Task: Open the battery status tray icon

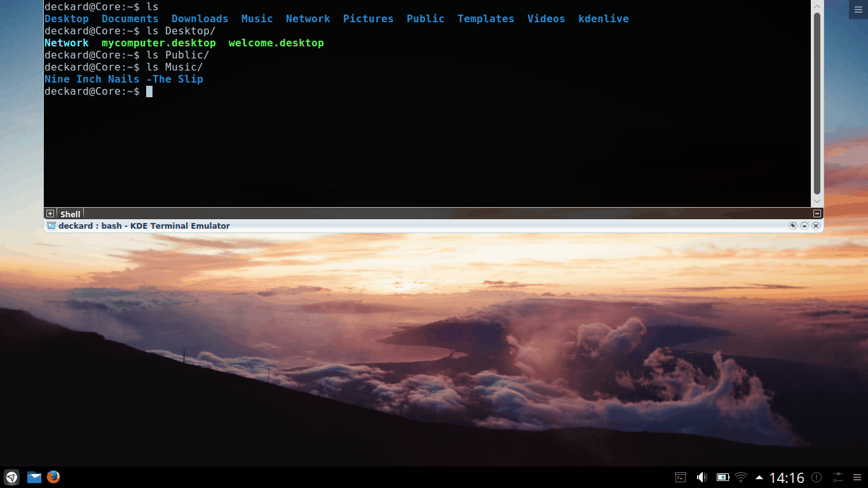Action: tap(722, 477)
